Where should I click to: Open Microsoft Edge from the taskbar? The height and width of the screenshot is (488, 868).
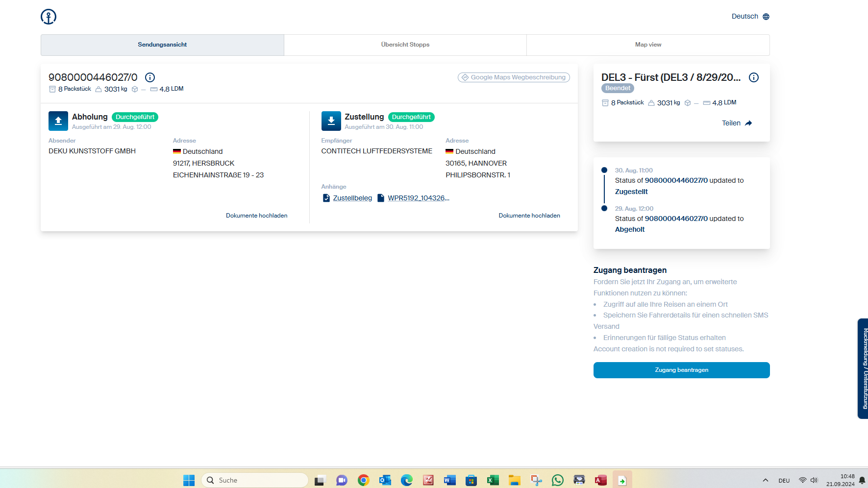click(x=407, y=480)
